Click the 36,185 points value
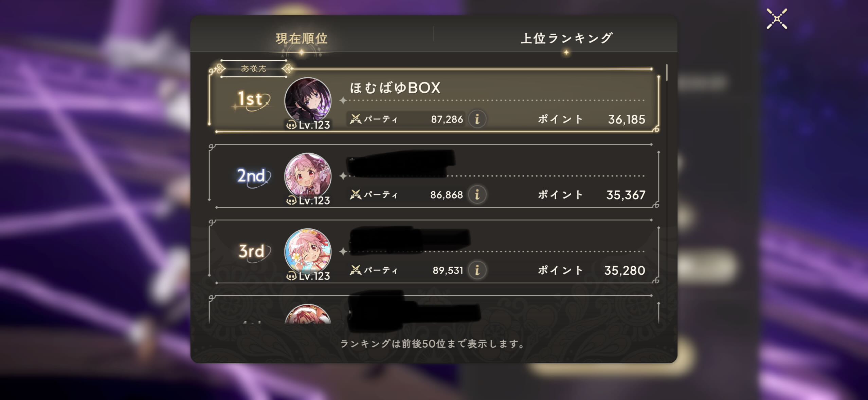Image resolution: width=868 pixels, height=400 pixels. point(626,119)
